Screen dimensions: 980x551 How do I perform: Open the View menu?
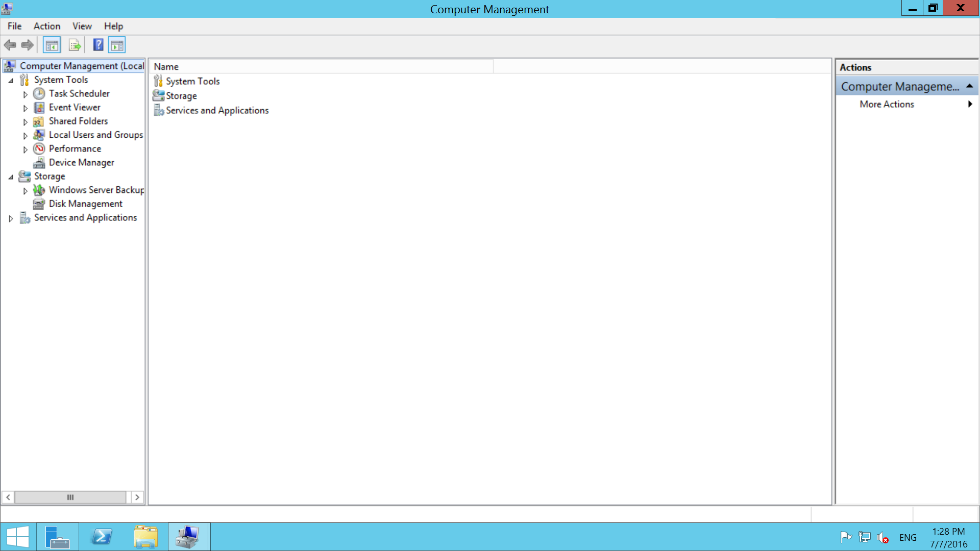coord(82,26)
